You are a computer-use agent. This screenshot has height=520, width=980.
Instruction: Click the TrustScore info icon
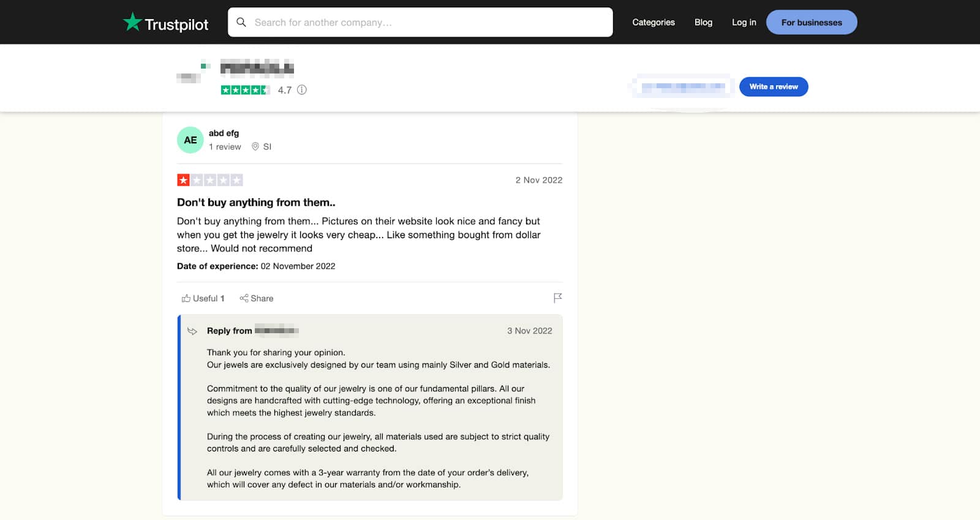tap(302, 89)
